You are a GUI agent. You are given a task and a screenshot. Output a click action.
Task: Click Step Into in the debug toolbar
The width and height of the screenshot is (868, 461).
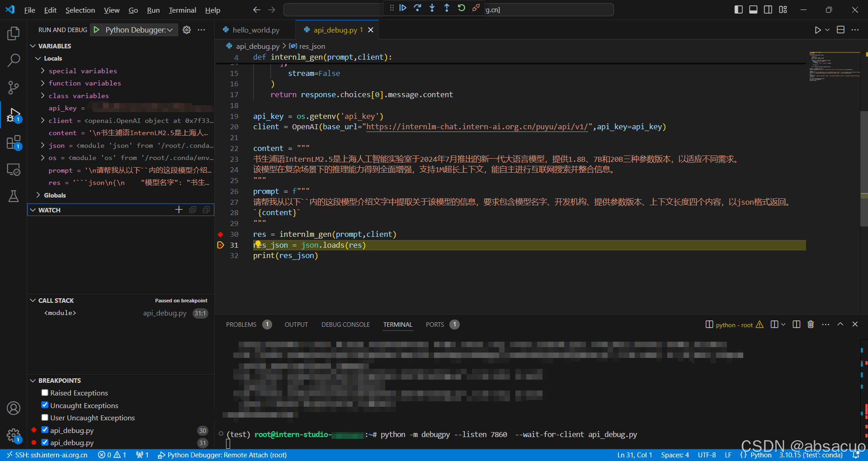coord(432,8)
